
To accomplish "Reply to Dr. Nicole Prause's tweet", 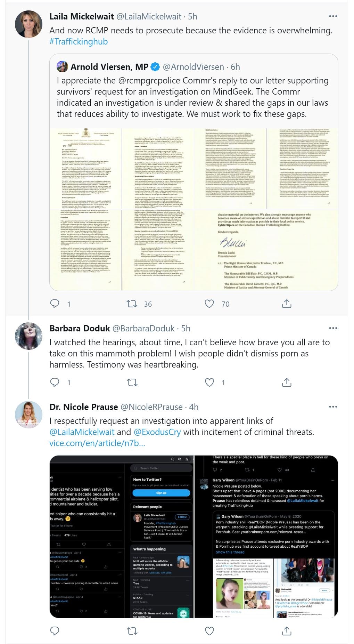I will pos(55,630).
